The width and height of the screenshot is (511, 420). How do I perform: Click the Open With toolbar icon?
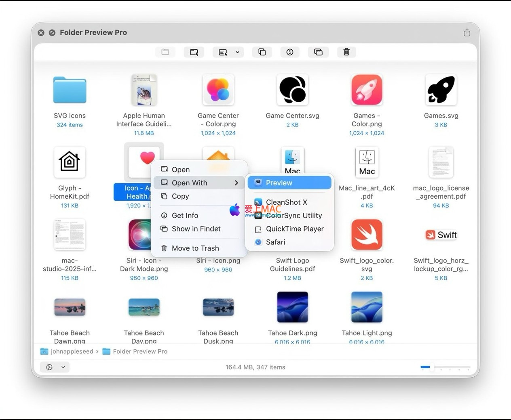coord(223,52)
